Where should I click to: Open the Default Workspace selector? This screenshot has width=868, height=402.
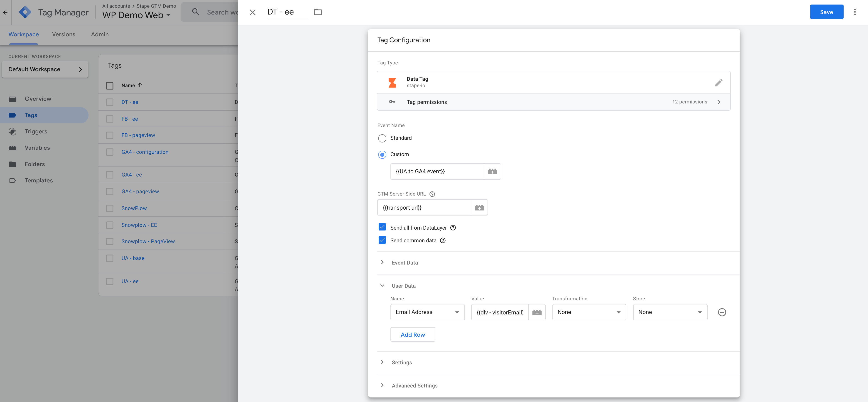click(45, 69)
